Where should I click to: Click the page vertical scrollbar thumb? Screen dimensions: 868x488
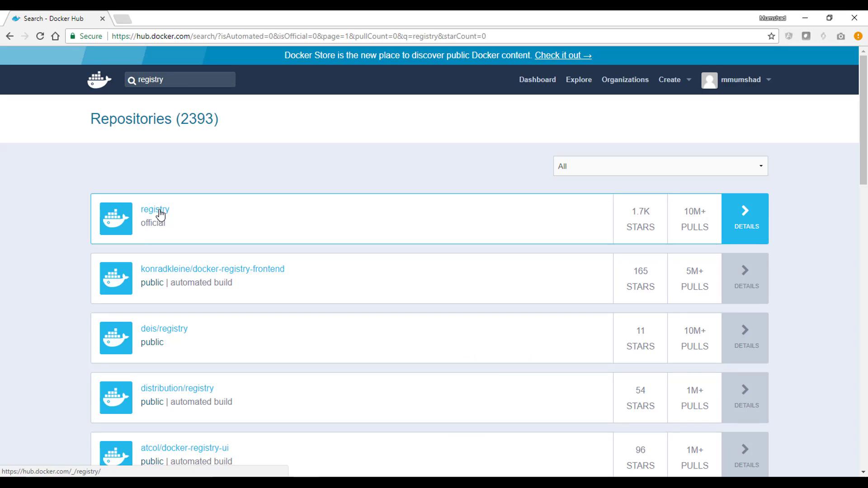tap(863, 120)
